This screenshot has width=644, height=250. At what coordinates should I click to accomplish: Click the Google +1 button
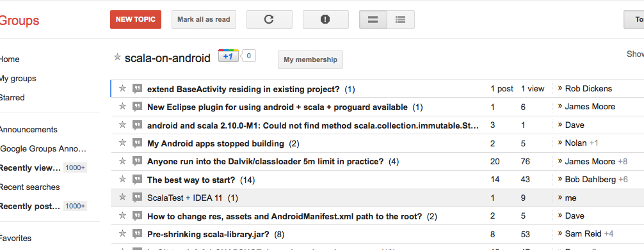pos(229,56)
